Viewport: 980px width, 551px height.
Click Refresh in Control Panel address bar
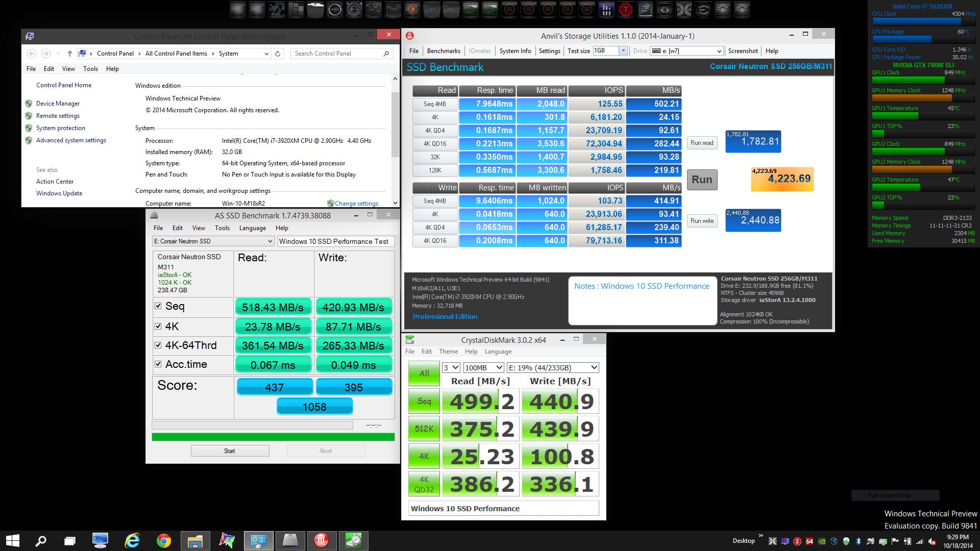pos(278,54)
